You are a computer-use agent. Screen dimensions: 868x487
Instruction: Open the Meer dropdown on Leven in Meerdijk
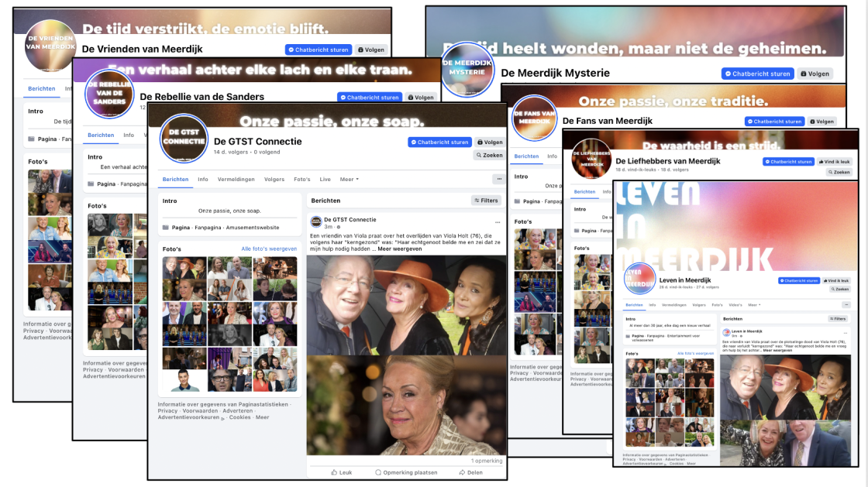click(x=754, y=305)
